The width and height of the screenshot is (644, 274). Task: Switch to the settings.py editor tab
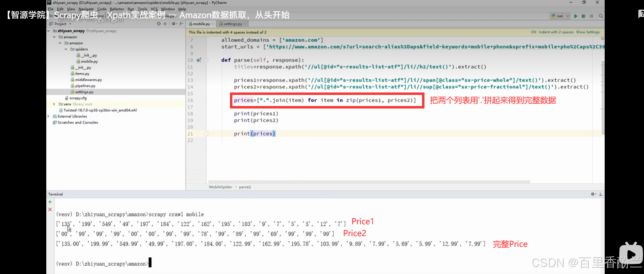232,24
